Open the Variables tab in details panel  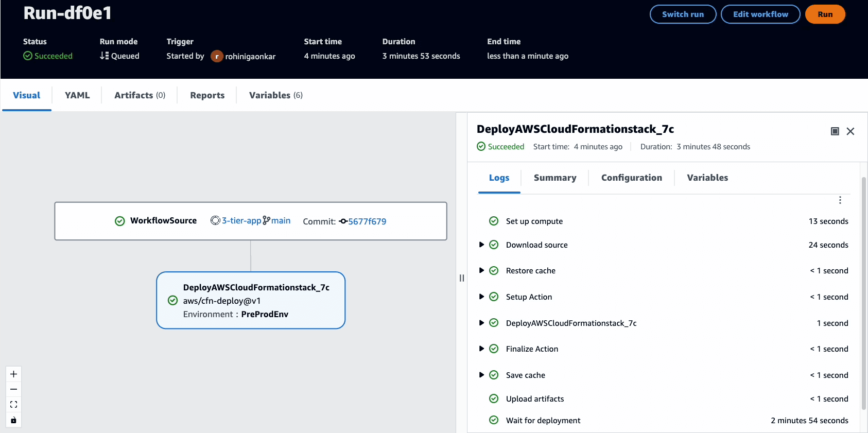[707, 178]
